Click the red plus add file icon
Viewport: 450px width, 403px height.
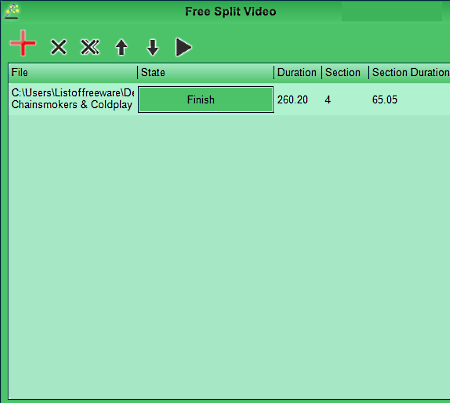pos(23,43)
